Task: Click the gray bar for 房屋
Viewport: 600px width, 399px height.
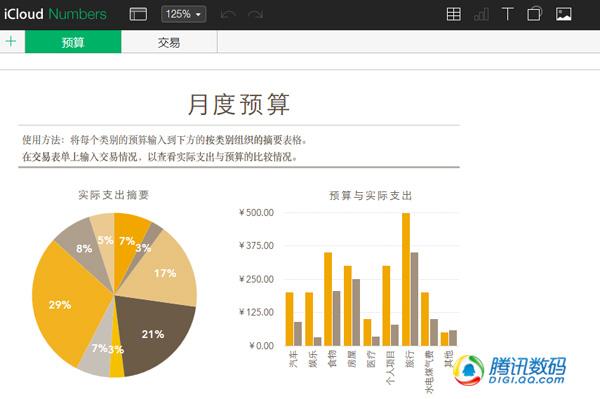Action: coord(356,313)
